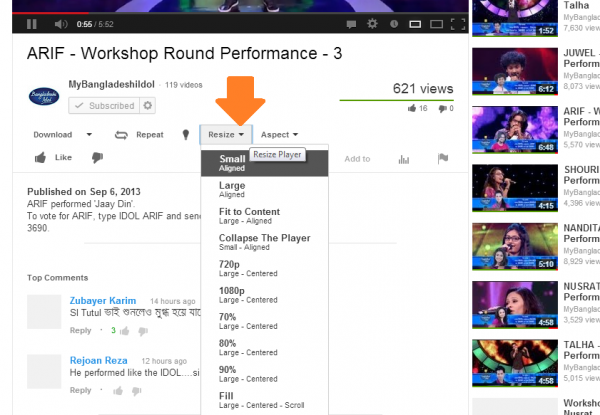Select Fill resize option
This screenshot has height=415, width=600.
tap(264, 400)
